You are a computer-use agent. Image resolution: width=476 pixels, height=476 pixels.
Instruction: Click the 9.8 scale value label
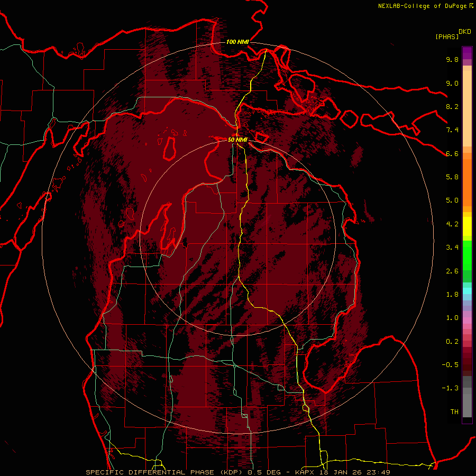pos(452,59)
